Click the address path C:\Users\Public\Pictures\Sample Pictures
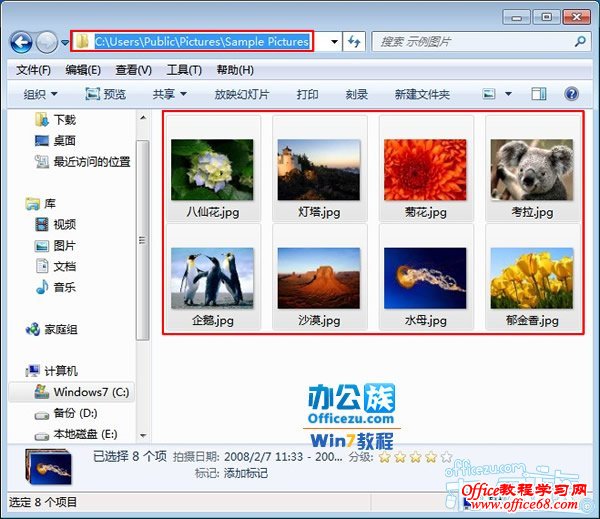Image resolution: width=600 pixels, height=519 pixels. point(202,41)
